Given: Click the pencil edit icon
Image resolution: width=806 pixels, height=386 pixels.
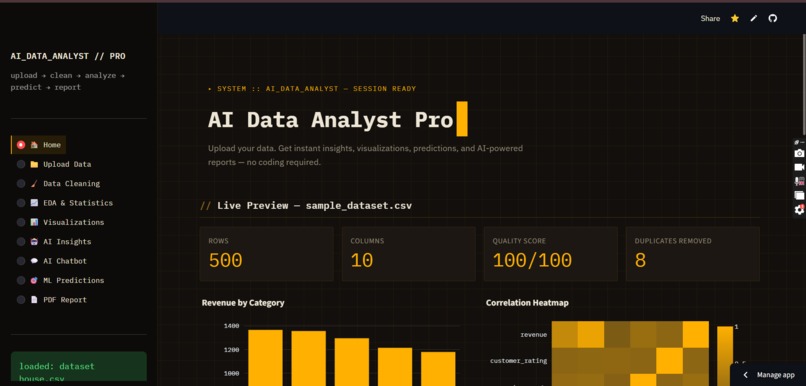Looking at the screenshot, I should coord(754,19).
